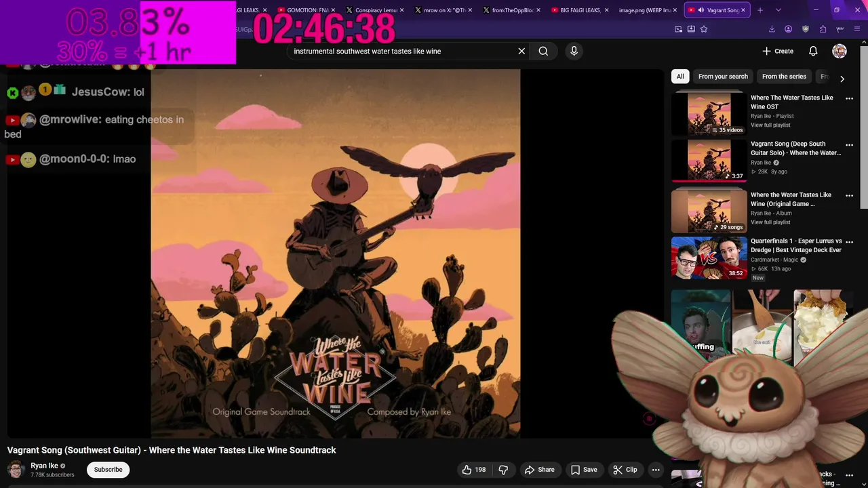
Task: Start voice search with the microphone
Action: tap(574, 51)
